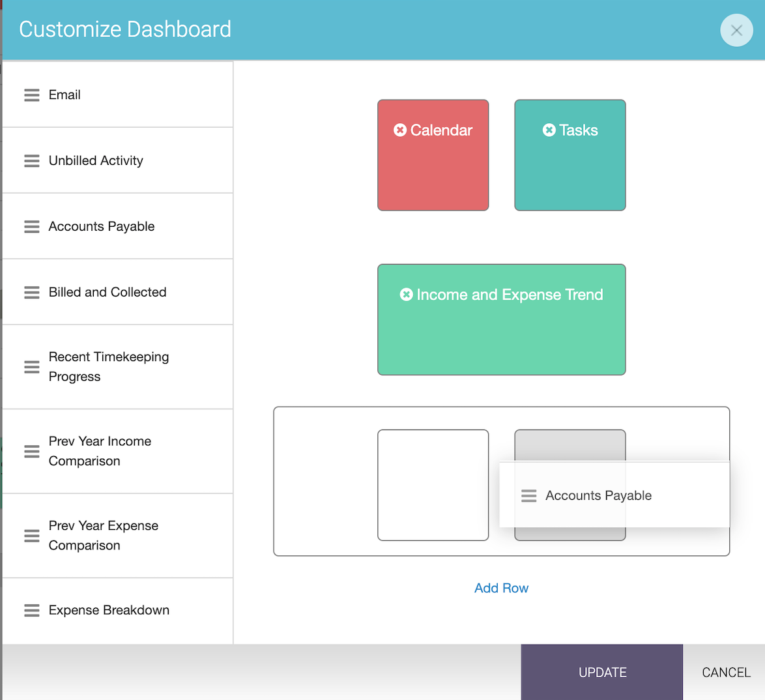
Task: Click the sidebar list's Accounts Payable drag handle
Action: coord(32,227)
